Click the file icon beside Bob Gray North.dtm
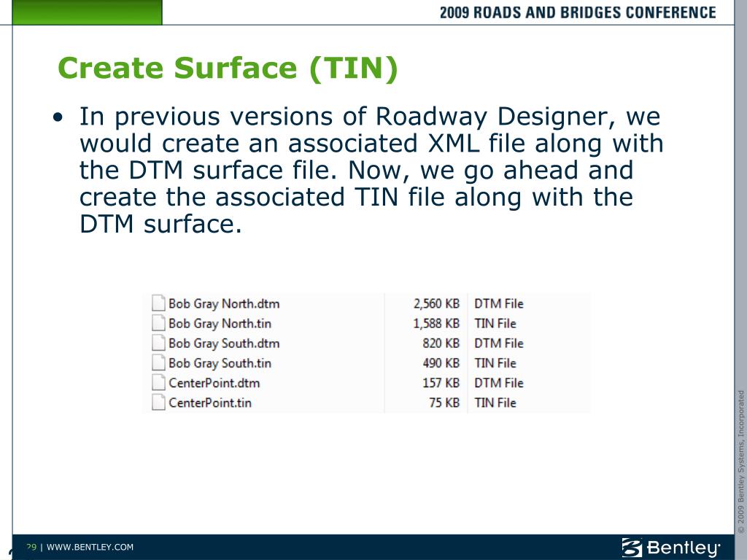 158,303
